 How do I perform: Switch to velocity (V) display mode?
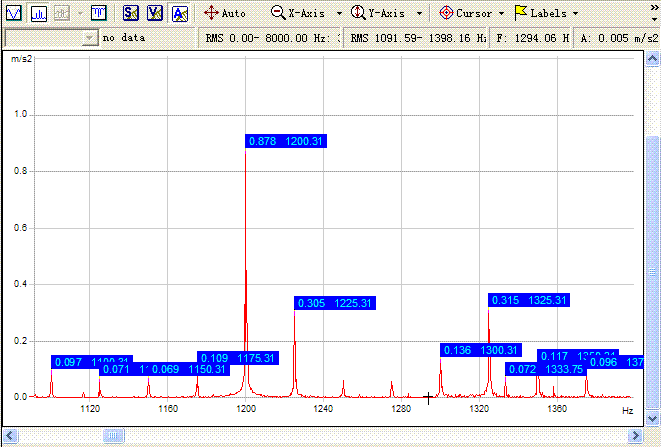click(x=155, y=13)
